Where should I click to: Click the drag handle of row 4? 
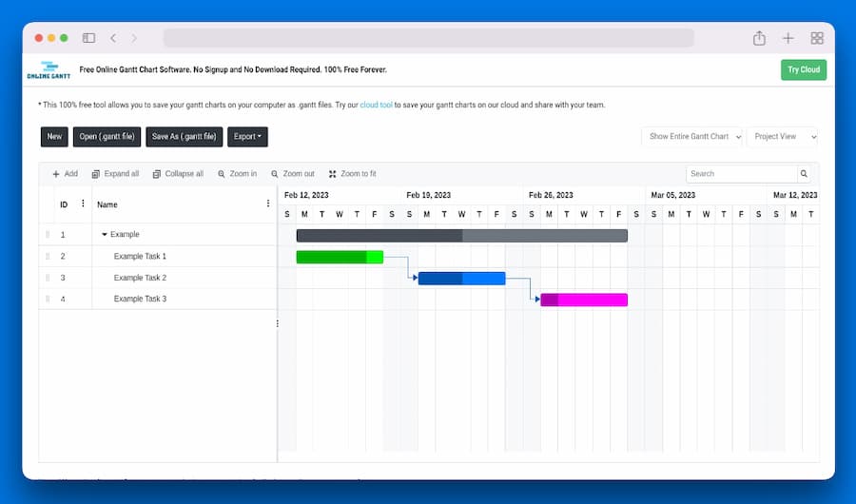[x=48, y=299]
